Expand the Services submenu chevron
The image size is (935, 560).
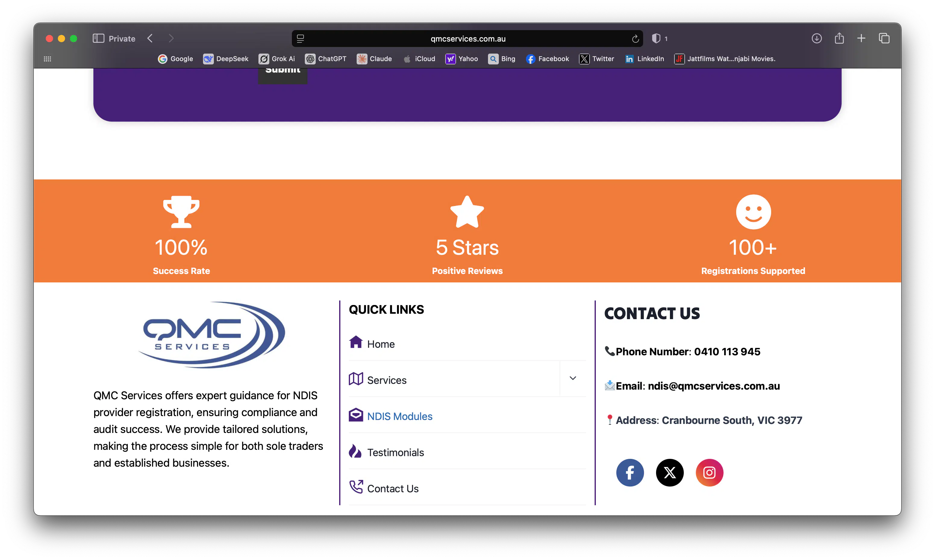pyautogui.click(x=573, y=378)
